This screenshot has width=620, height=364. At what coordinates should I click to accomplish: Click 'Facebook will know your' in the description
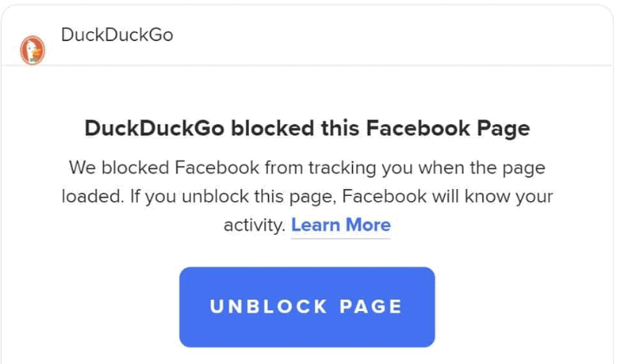(x=447, y=197)
